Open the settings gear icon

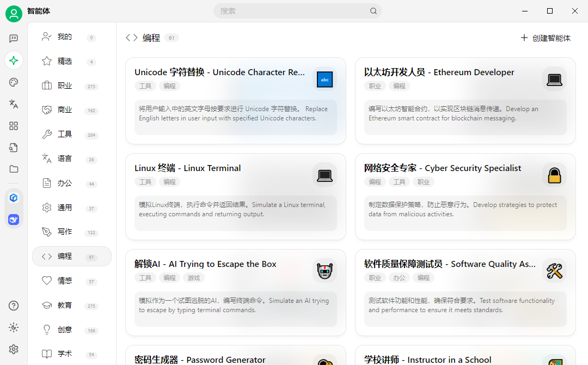tap(14, 349)
